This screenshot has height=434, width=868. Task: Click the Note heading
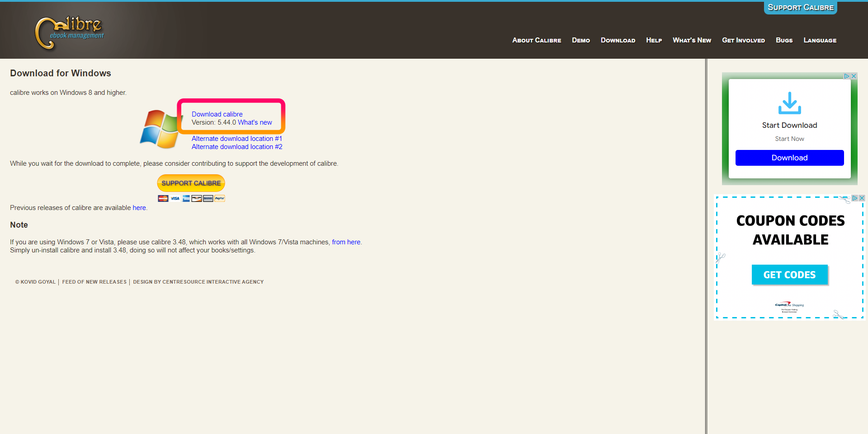[19, 225]
